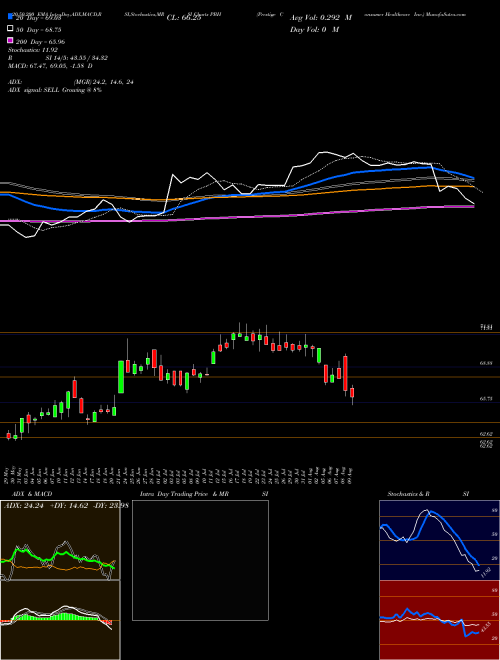Click the 65.75 price axis label
500x660 pixels.
pyautogui.click(x=485, y=398)
